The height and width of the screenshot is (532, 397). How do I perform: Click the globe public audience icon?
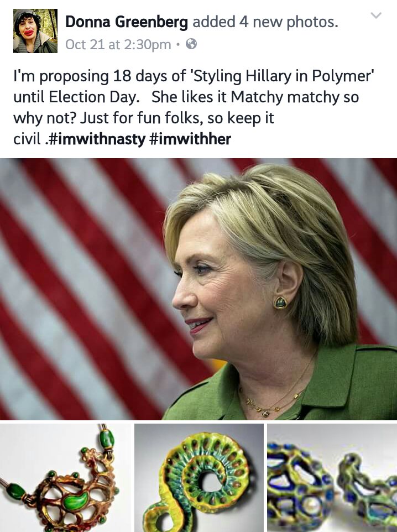point(191,44)
